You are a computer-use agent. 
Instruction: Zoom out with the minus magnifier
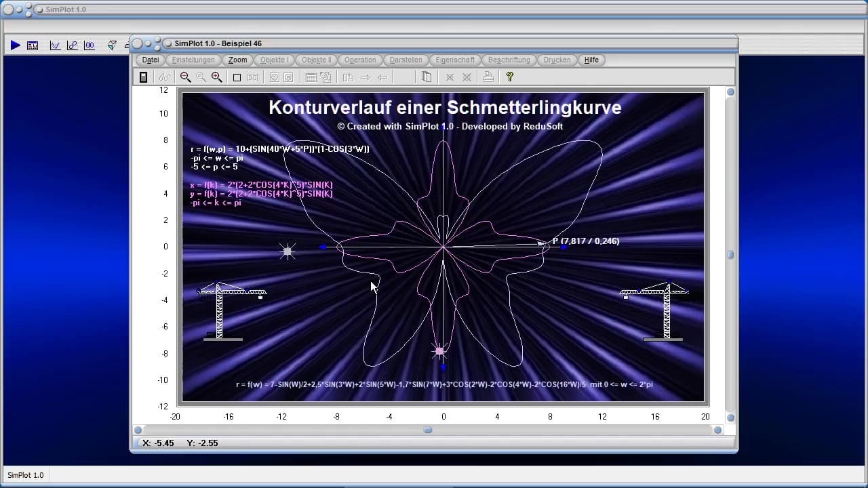pos(185,77)
